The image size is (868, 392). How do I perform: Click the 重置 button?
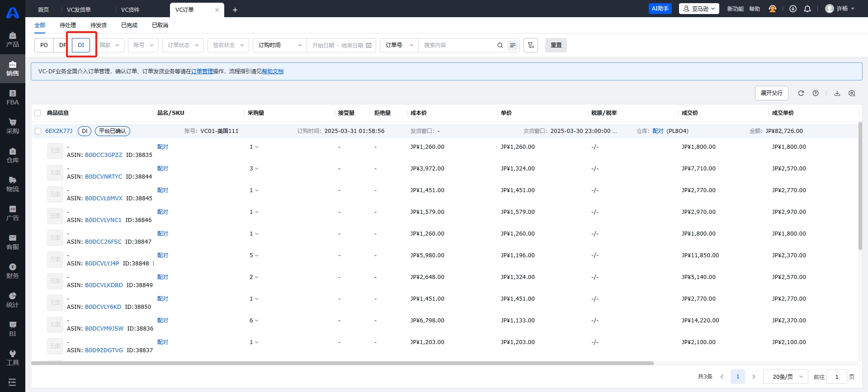(x=556, y=45)
